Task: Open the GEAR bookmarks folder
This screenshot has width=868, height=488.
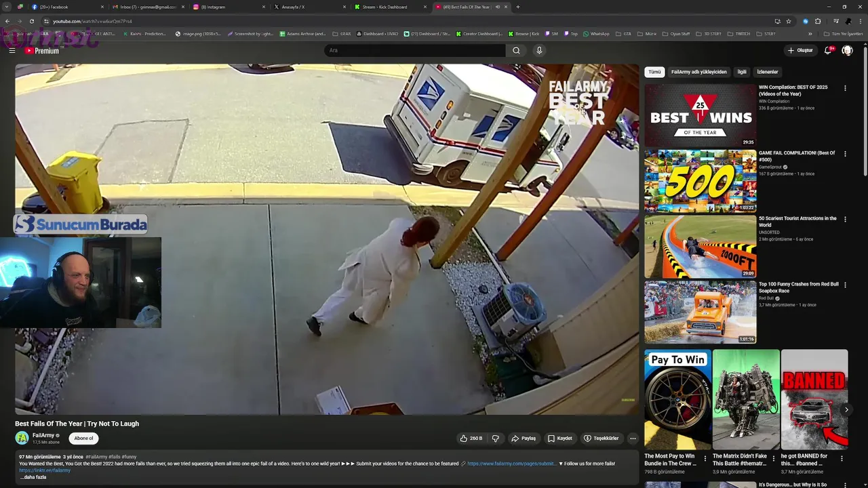Action: coord(342,33)
